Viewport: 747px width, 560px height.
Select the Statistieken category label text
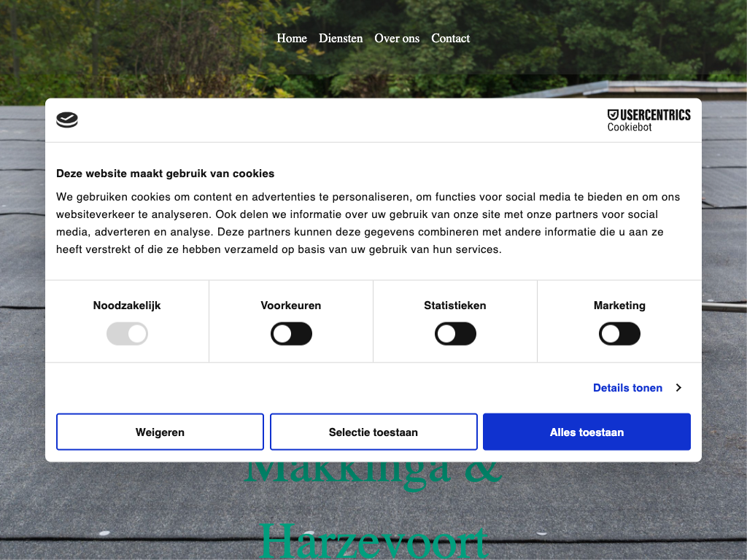click(455, 306)
